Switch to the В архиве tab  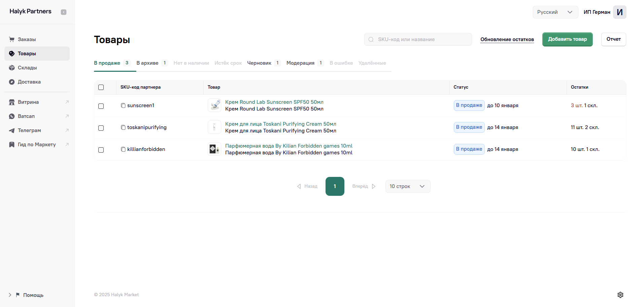coord(147,63)
